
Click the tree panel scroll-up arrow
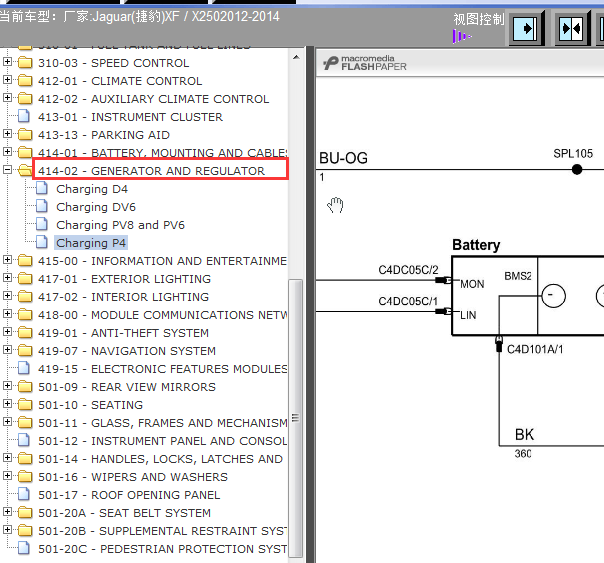tap(296, 57)
